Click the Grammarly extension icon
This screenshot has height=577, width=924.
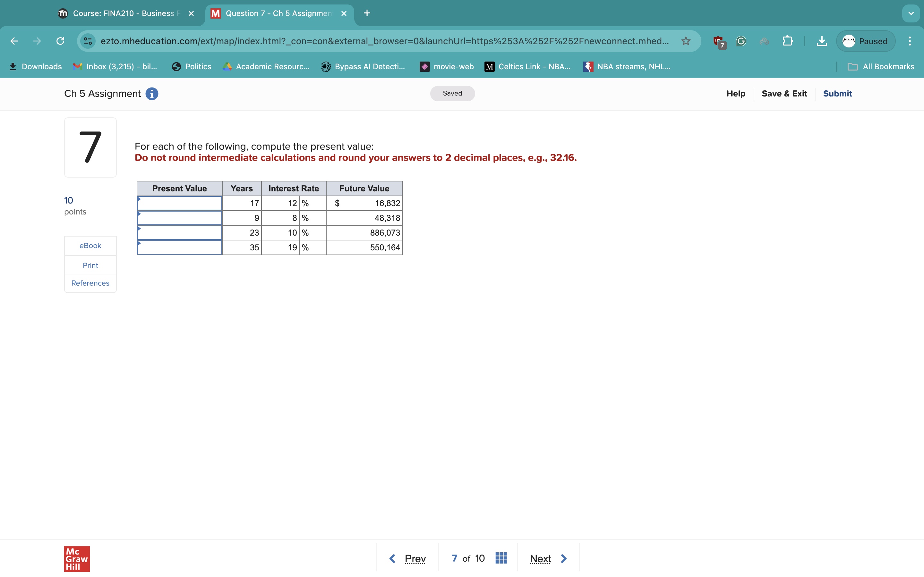[741, 41]
